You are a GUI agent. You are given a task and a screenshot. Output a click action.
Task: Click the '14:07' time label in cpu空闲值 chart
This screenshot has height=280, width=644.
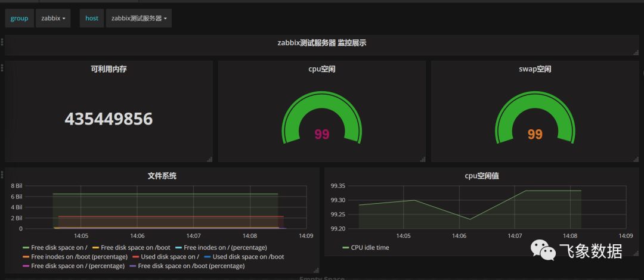click(515, 236)
